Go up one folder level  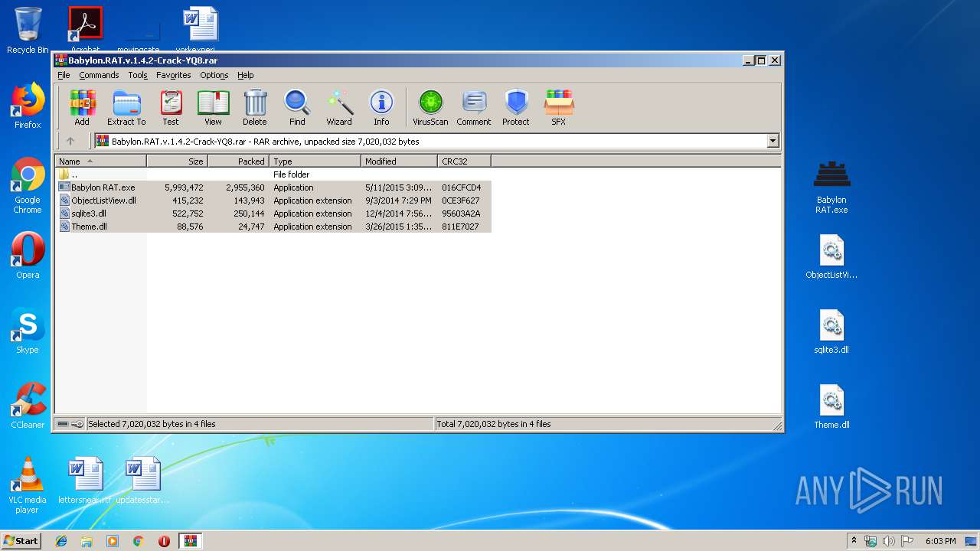pyautogui.click(x=70, y=141)
